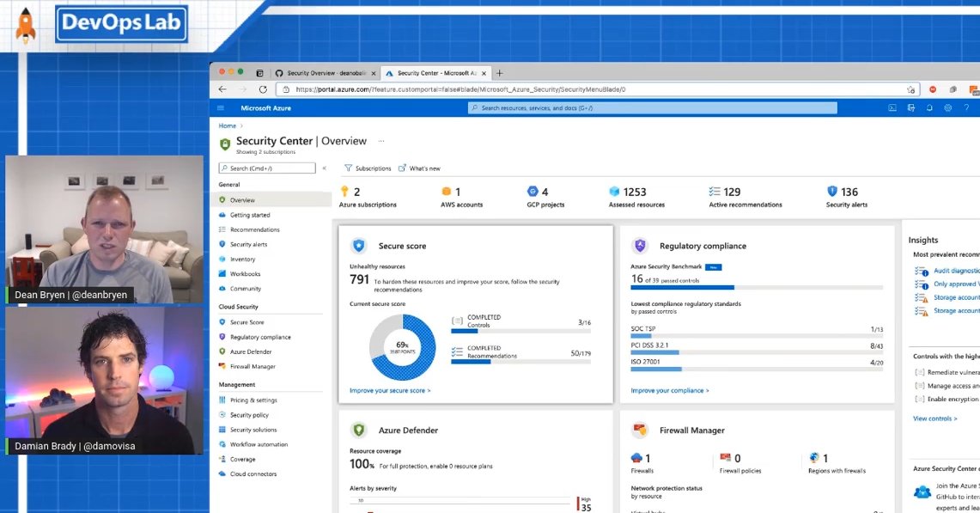Open the notifications bell in Azure header
Viewport: 980px width, 513px height.
point(929,107)
